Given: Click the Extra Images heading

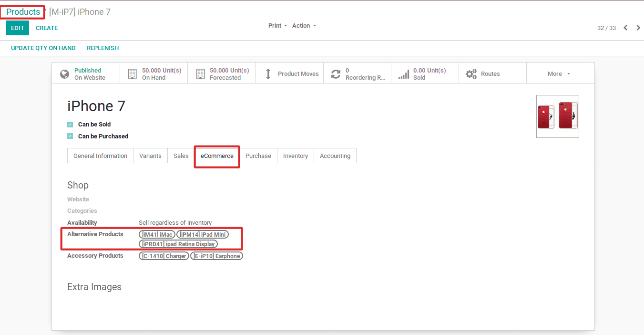Looking at the screenshot, I should click(94, 287).
